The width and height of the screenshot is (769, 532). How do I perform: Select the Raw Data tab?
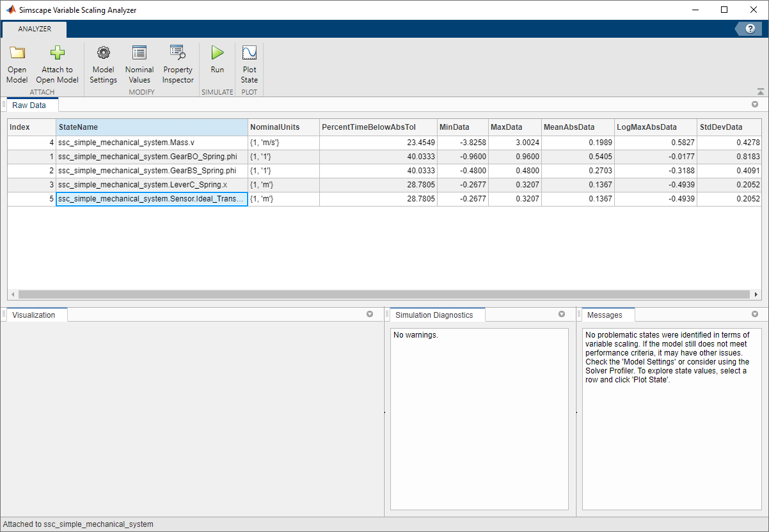coord(30,105)
